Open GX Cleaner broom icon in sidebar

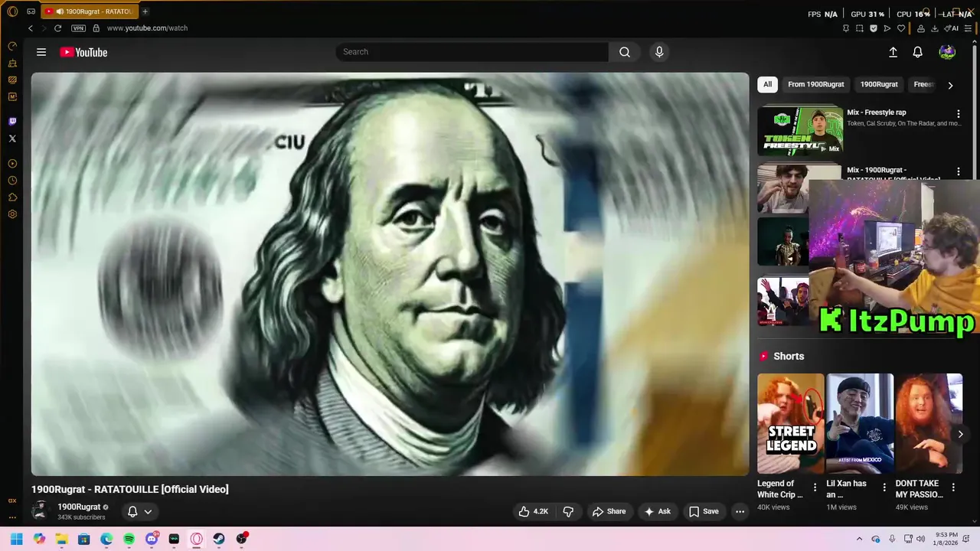(x=12, y=63)
